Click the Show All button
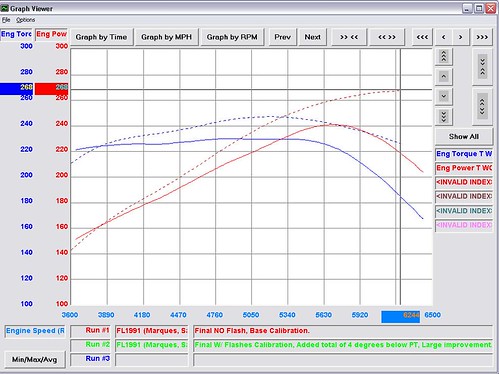Viewport: 499px width, 374px height. [x=464, y=136]
